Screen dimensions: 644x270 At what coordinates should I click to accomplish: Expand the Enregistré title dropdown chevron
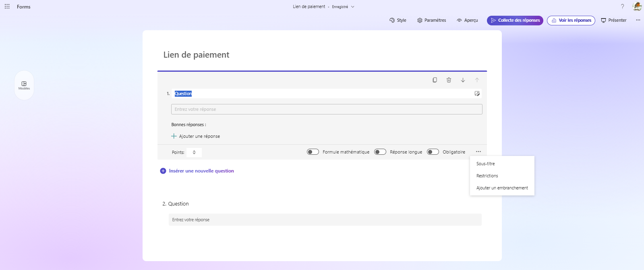(353, 7)
